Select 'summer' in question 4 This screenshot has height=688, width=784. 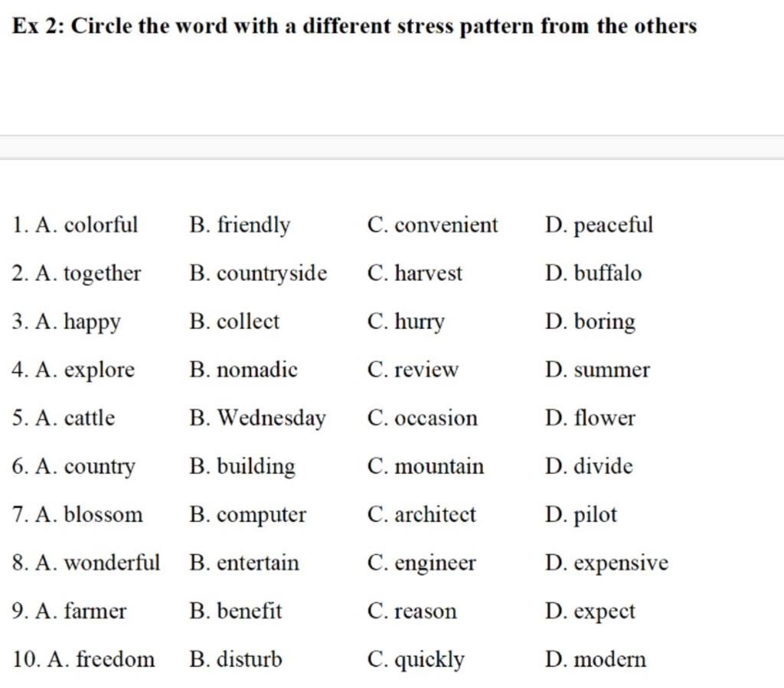click(x=612, y=370)
